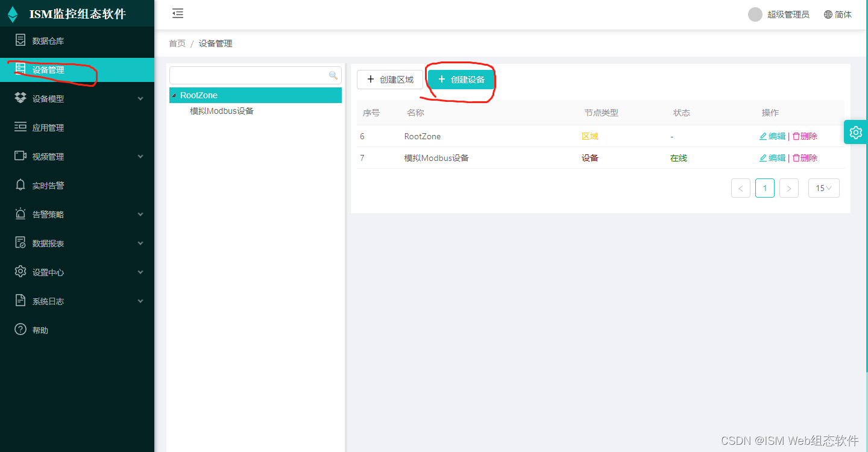The image size is (868, 452).
Task: Expand 设置中心 submenu chevron
Action: [140, 272]
